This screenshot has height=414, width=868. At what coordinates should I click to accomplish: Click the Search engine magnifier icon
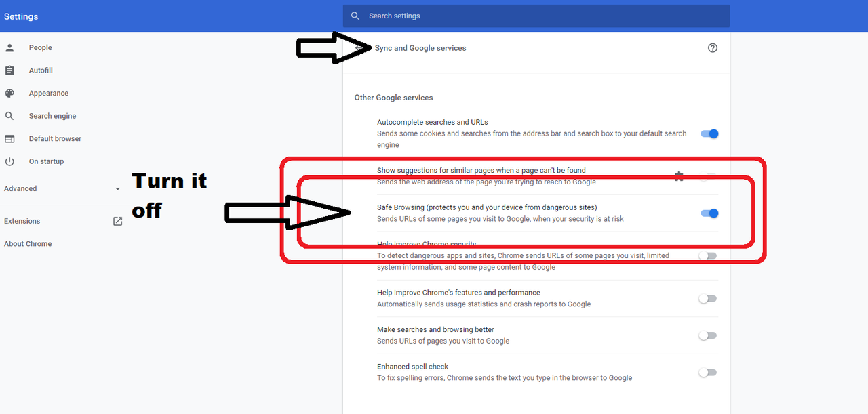click(x=9, y=116)
